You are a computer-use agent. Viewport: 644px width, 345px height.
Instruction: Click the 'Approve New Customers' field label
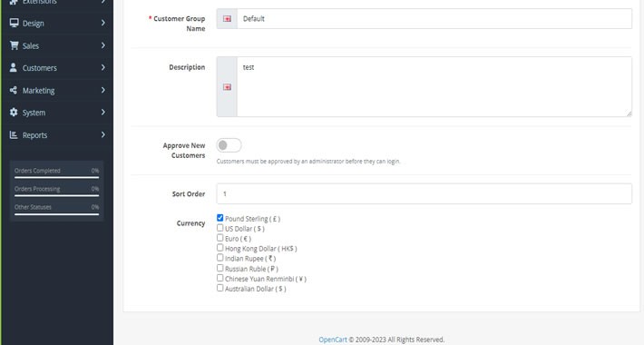pos(184,151)
